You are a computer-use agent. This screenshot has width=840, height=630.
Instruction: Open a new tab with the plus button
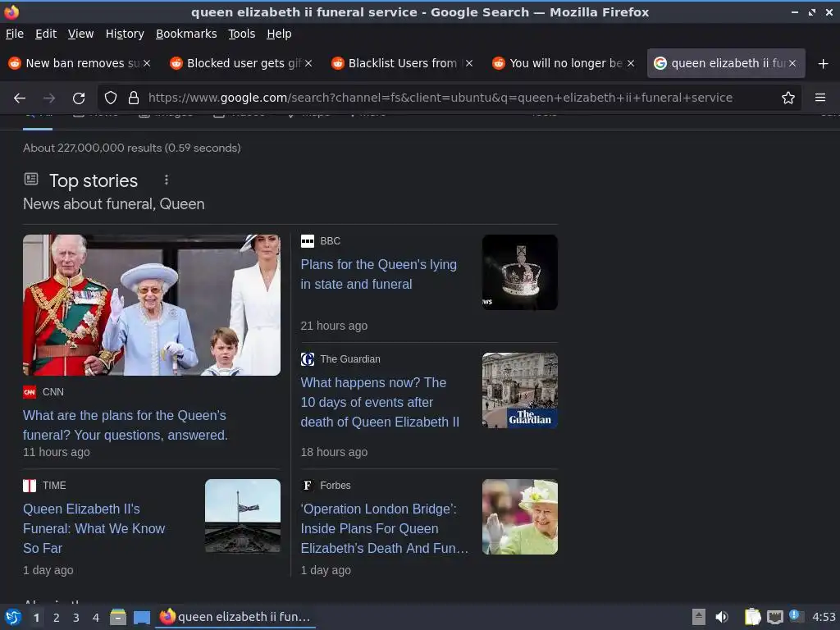824,64
